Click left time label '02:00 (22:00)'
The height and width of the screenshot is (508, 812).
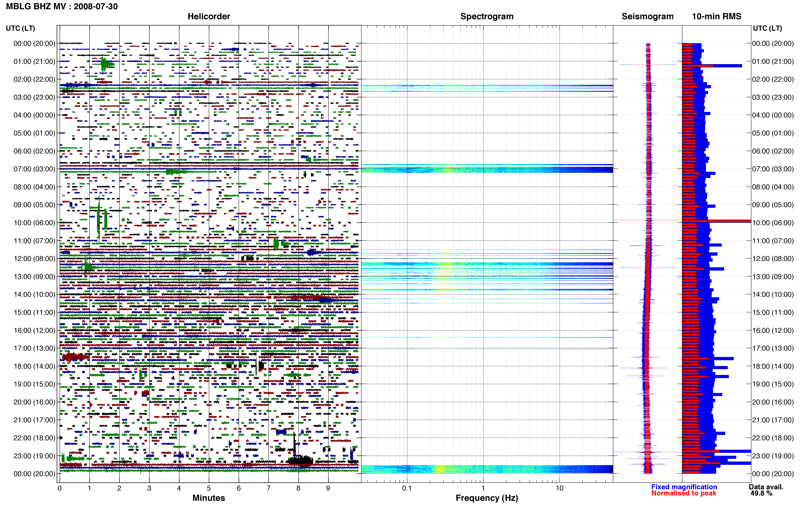[x=34, y=79]
